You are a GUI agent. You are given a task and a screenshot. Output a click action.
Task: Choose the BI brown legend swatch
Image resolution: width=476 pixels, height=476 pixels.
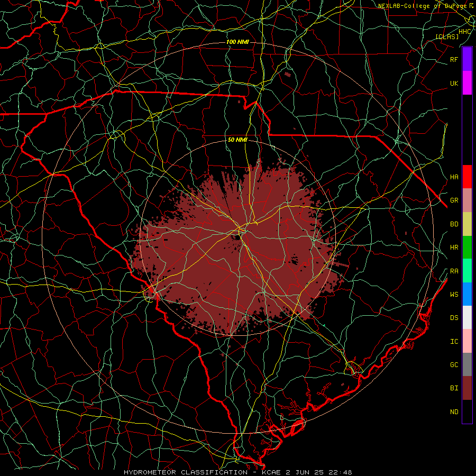pyautogui.click(x=467, y=388)
